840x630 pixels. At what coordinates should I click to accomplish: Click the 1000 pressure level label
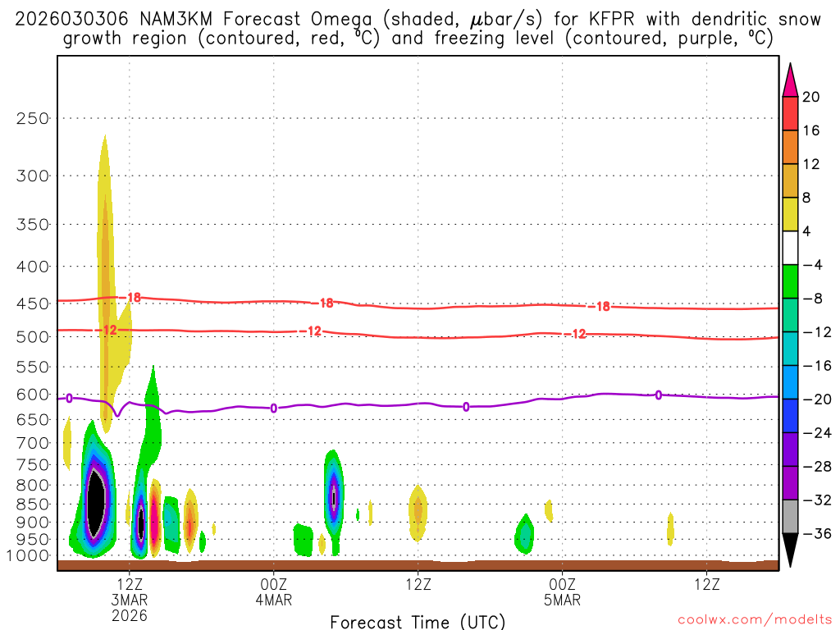pos(29,556)
